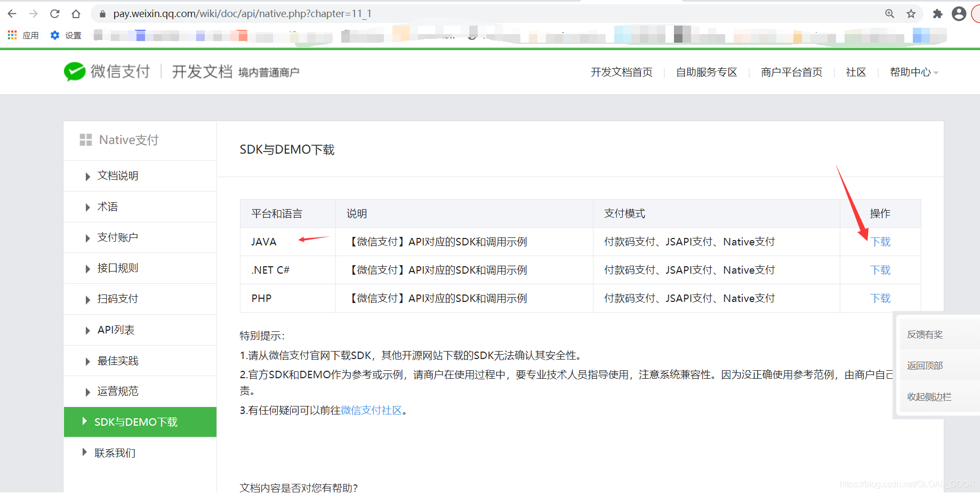This screenshot has height=494, width=980.
Task: Open the zoom magnifier icon in address bar
Action: point(889,14)
